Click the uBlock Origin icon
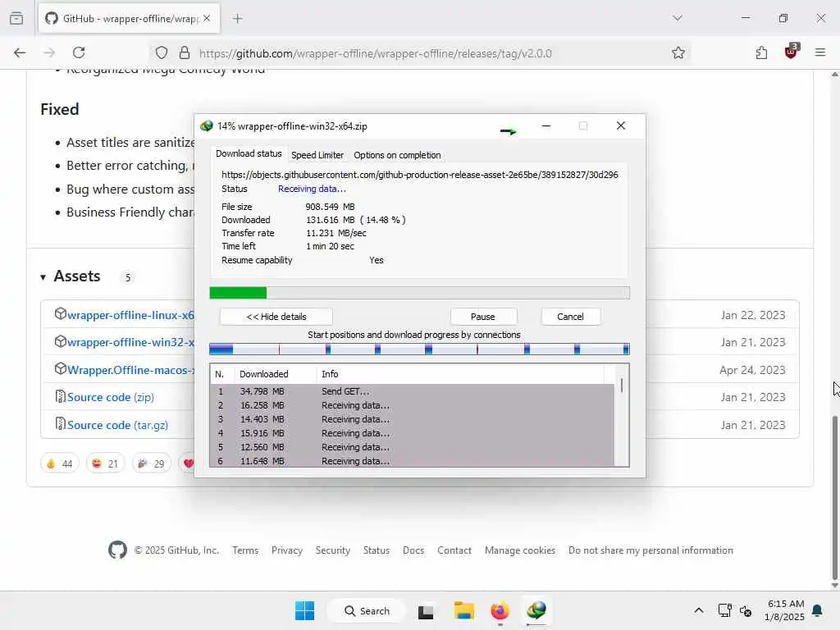The width and height of the screenshot is (840, 630). click(792, 52)
